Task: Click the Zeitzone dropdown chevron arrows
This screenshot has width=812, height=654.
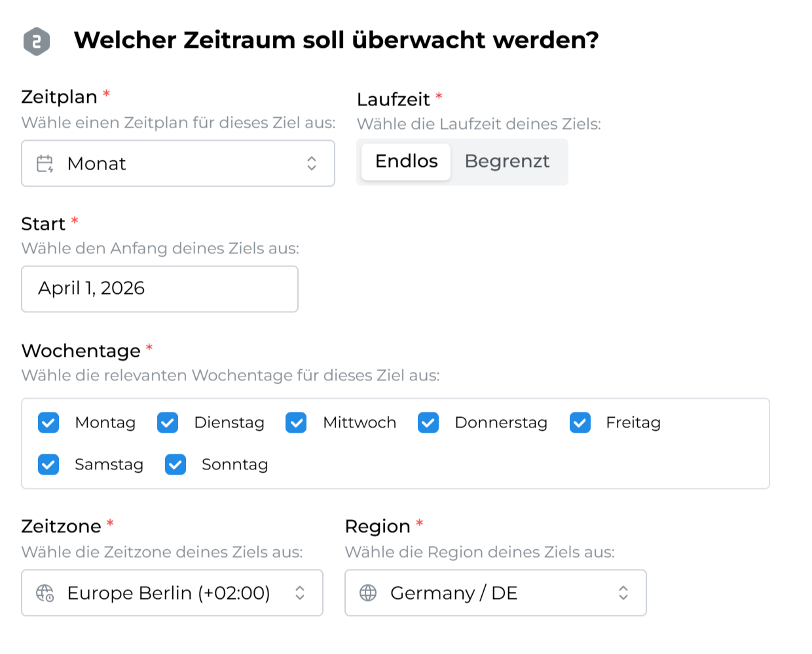Action: click(x=300, y=593)
